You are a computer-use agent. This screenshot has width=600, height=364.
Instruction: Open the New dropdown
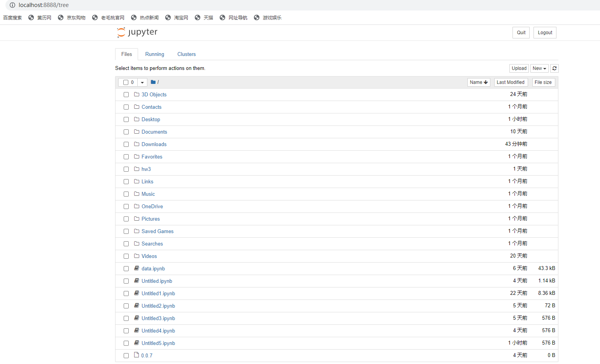pyautogui.click(x=539, y=68)
